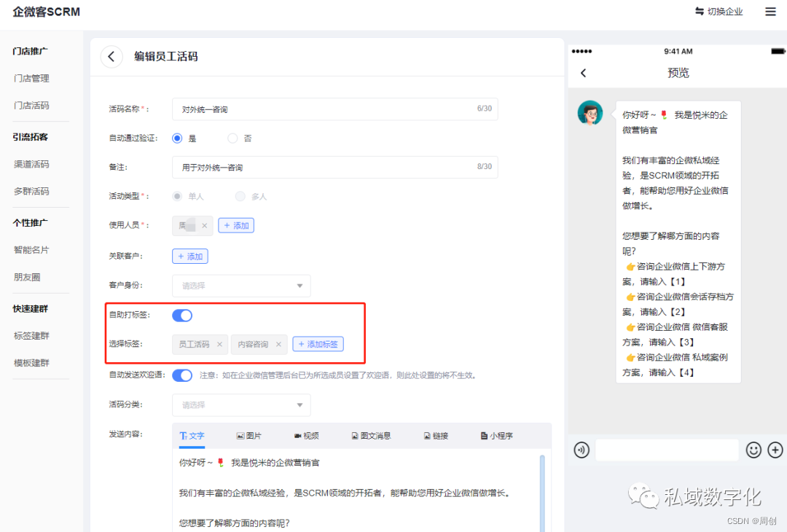Image resolution: width=787 pixels, height=532 pixels.
Task: Open 朋友圈 in the sidebar
Action: click(x=27, y=277)
